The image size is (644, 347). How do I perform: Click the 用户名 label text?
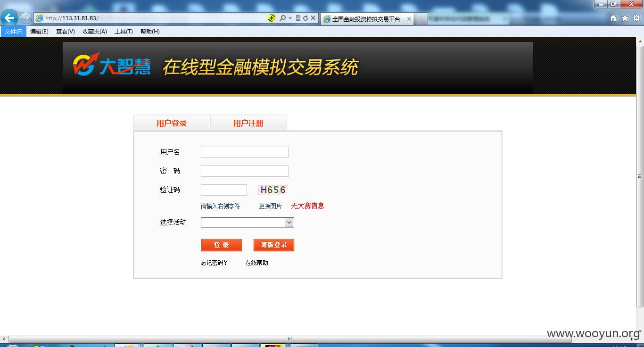[x=170, y=152]
